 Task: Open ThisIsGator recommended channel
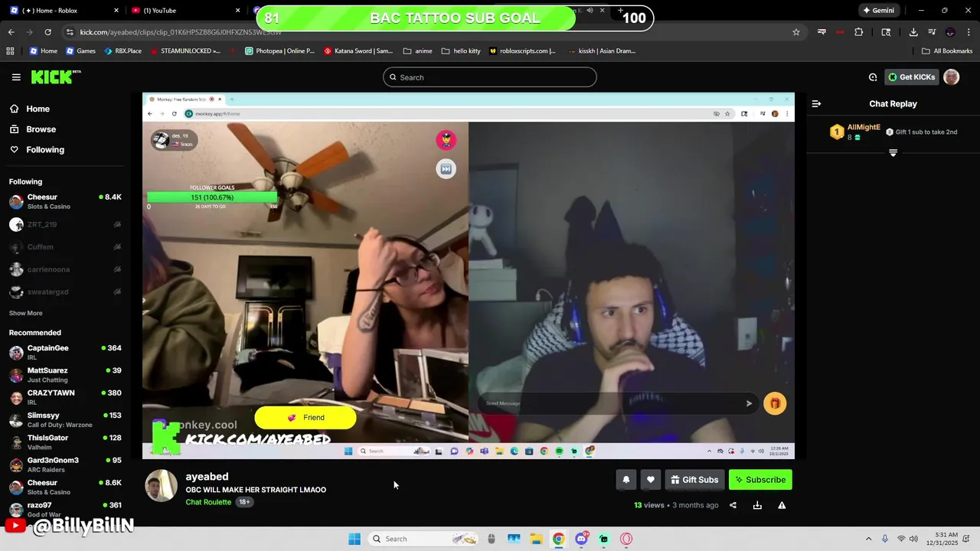pyautogui.click(x=66, y=442)
